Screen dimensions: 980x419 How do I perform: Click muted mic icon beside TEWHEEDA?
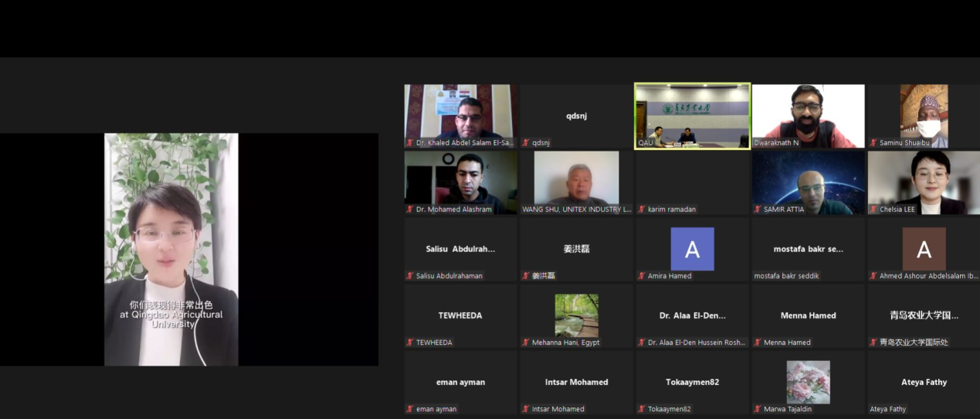pyautogui.click(x=411, y=342)
